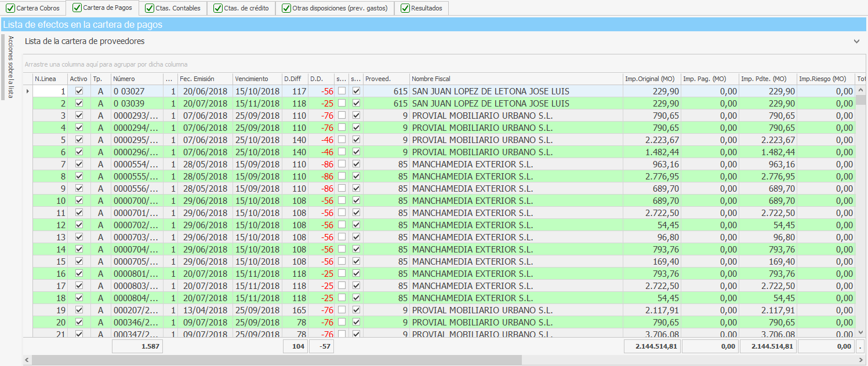Viewport: 868px width, 366px height.
Task: Sort by the Vencimiento column header
Action: click(252, 79)
